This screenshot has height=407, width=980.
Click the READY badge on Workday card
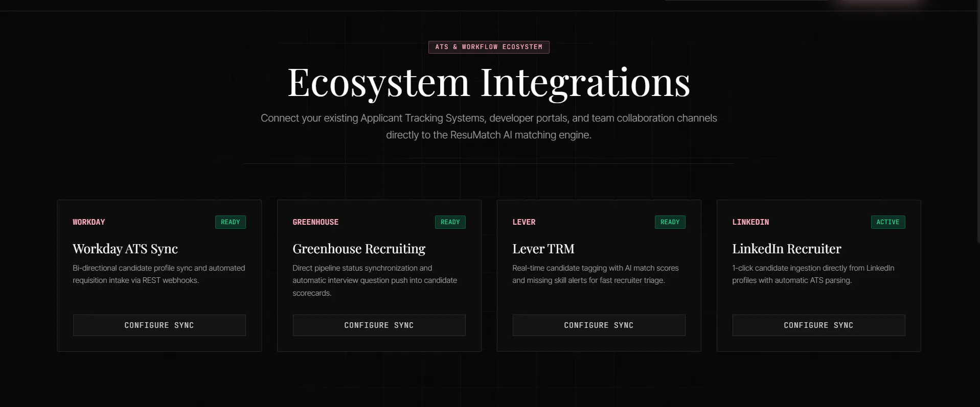[231, 222]
